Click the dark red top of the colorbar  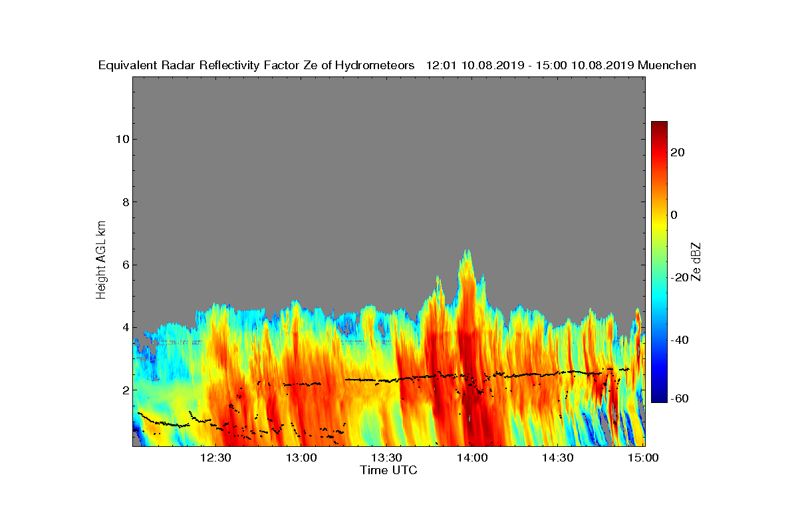[659, 124]
